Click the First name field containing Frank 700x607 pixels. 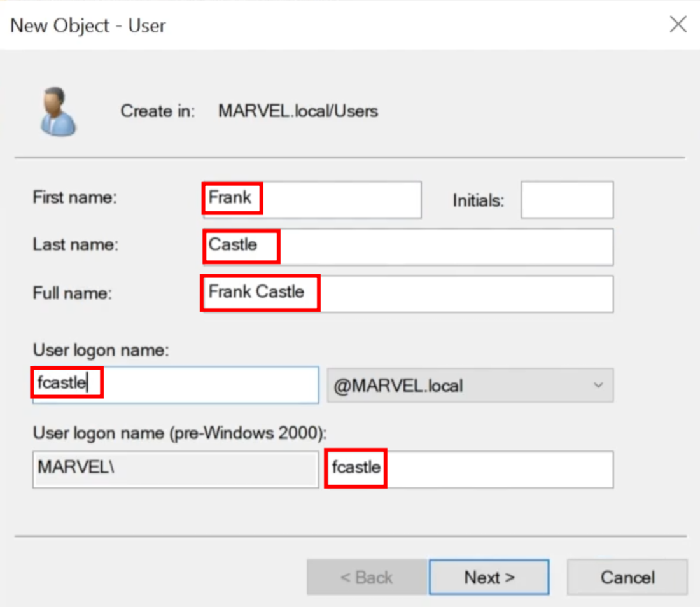312,199
